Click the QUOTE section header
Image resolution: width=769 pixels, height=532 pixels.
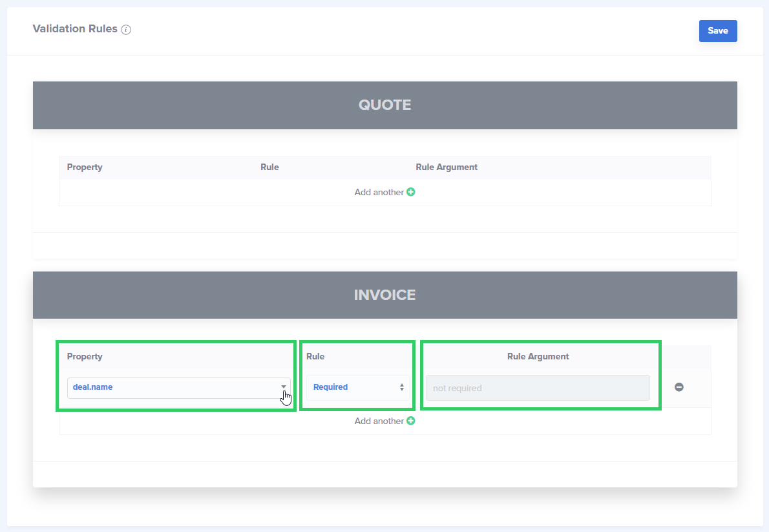coord(384,104)
